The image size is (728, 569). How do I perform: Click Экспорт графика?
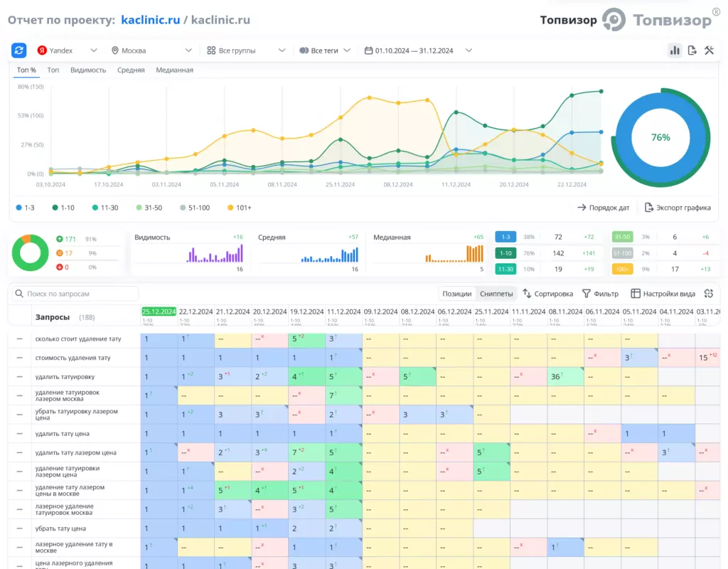678,208
